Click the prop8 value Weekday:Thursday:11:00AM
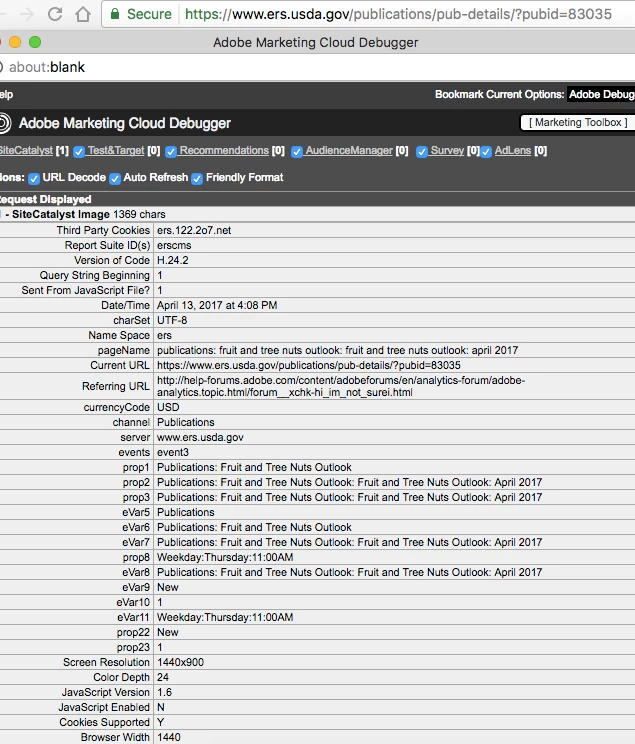This screenshot has height=744, width=635. coord(225,557)
